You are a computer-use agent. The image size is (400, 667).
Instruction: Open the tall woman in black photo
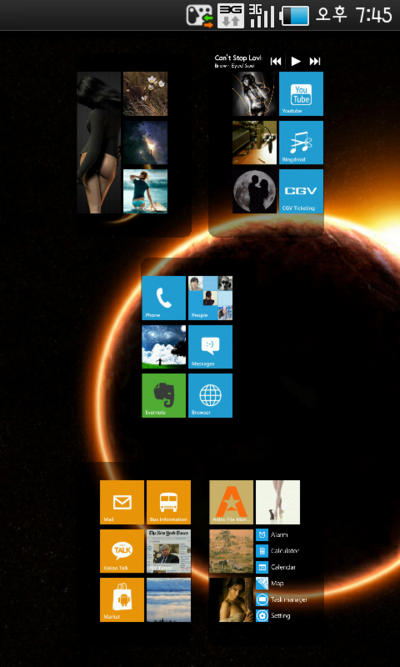(x=99, y=143)
